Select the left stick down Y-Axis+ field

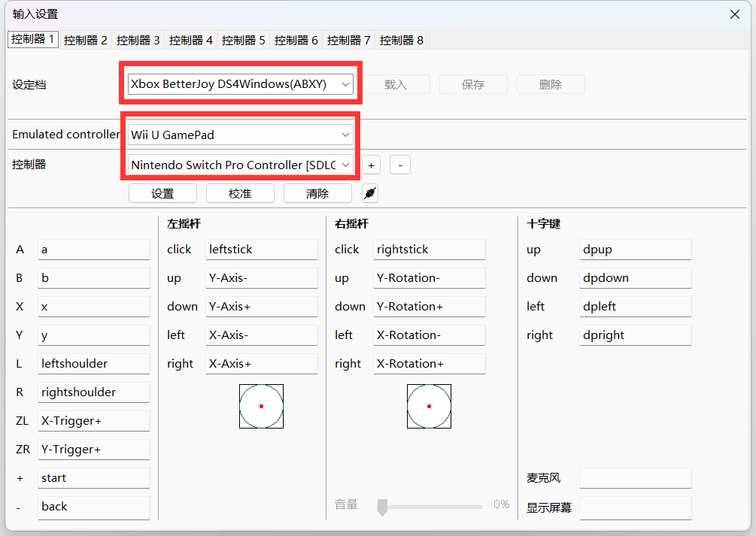pos(262,307)
